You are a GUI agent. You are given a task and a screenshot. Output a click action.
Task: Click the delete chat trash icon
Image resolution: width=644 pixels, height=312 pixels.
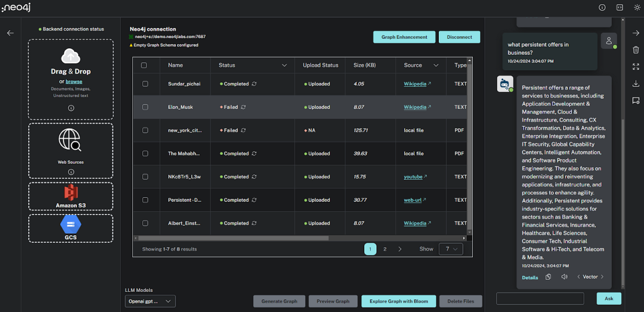(x=636, y=49)
